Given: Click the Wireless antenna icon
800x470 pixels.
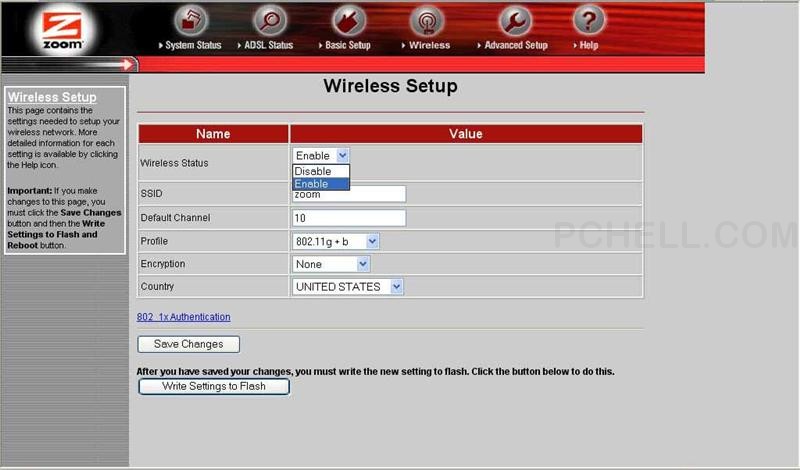Looking at the screenshot, I should (428, 21).
